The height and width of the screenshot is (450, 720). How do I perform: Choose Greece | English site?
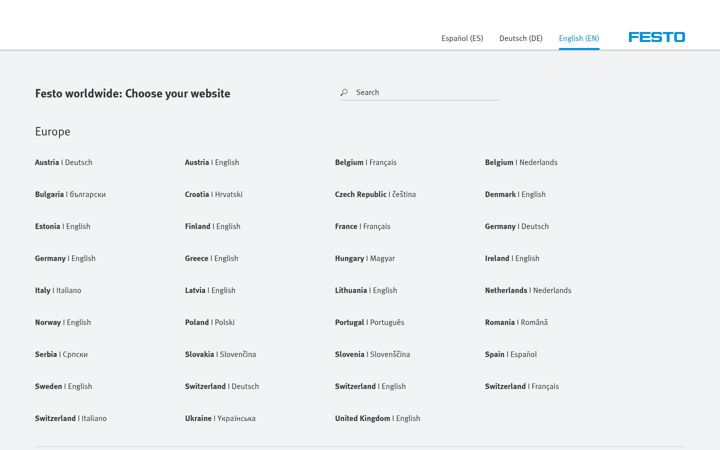[211, 258]
